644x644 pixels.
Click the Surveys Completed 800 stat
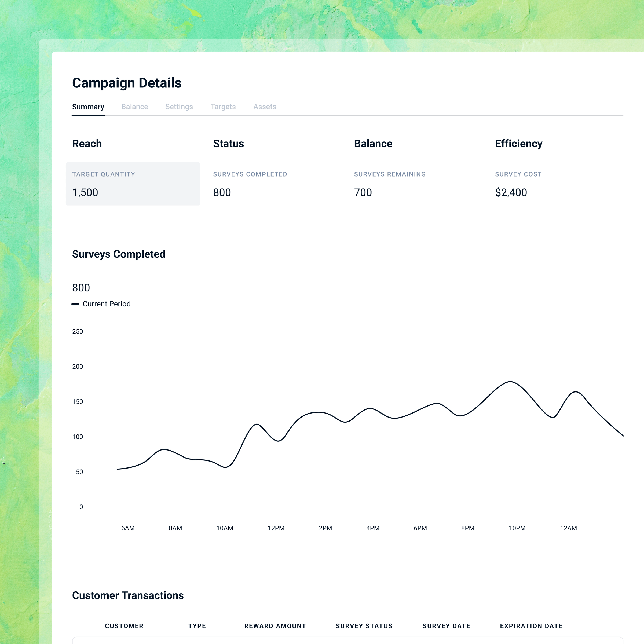tap(250, 184)
